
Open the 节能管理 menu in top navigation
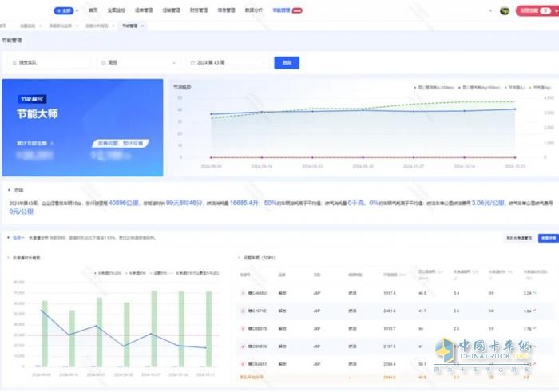(x=281, y=10)
